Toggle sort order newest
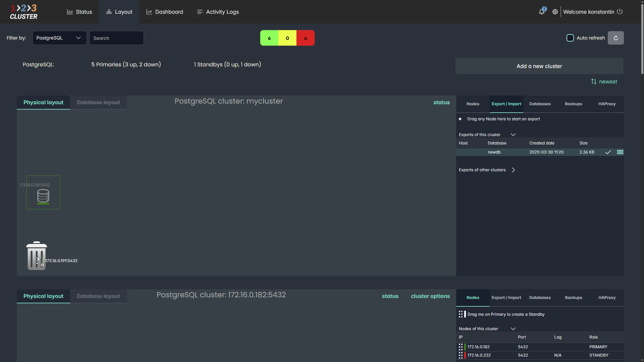Image resolution: width=644 pixels, height=362 pixels. tap(604, 81)
